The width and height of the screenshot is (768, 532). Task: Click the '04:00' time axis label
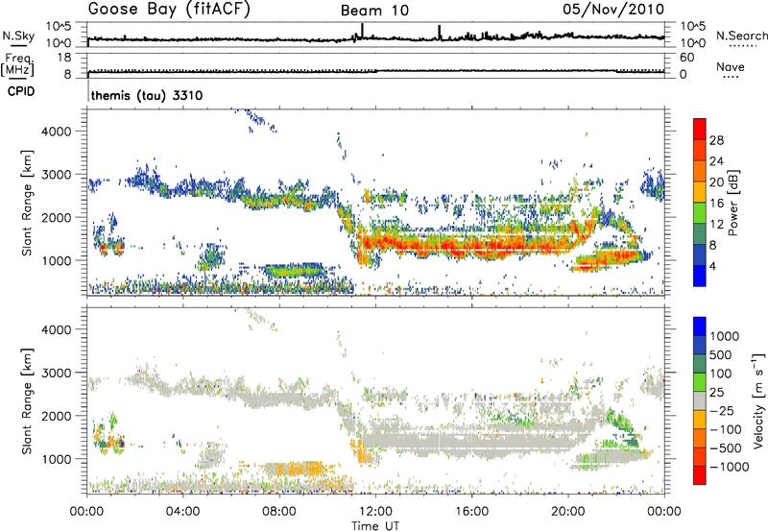pos(183,512)
